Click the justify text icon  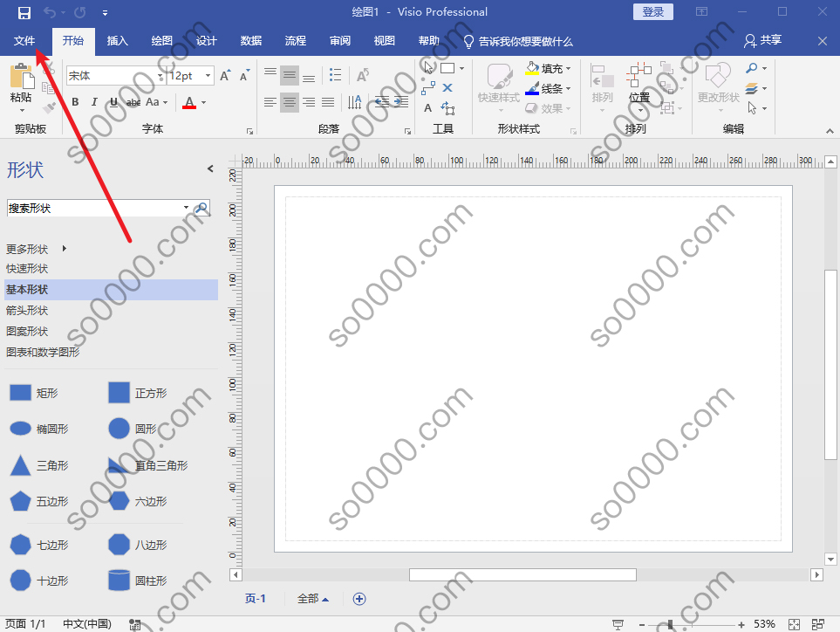click(328, 102)
